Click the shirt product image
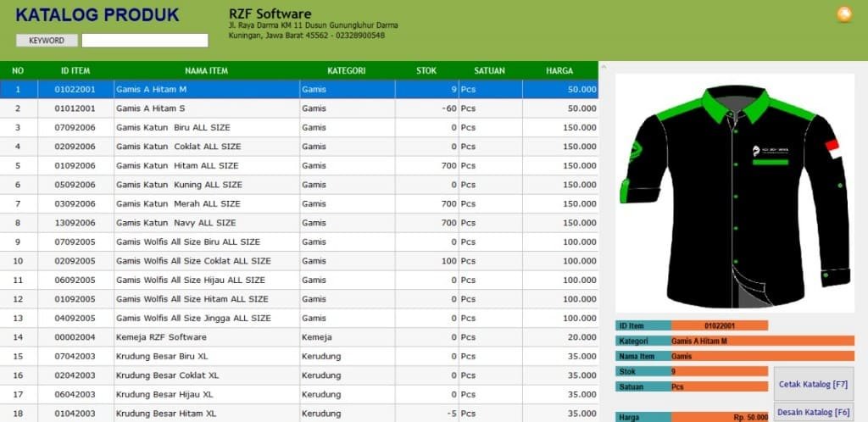This screenshot has width=868, height=422. point(734,193)
